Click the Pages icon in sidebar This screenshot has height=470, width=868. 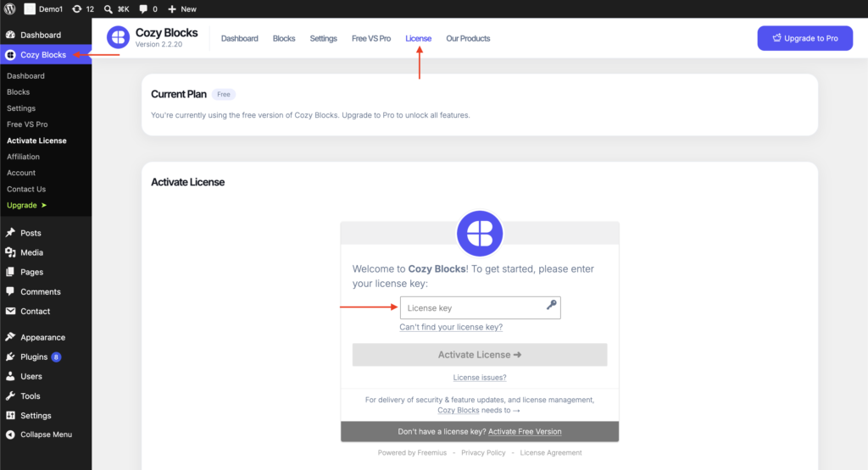pos(10,272)
